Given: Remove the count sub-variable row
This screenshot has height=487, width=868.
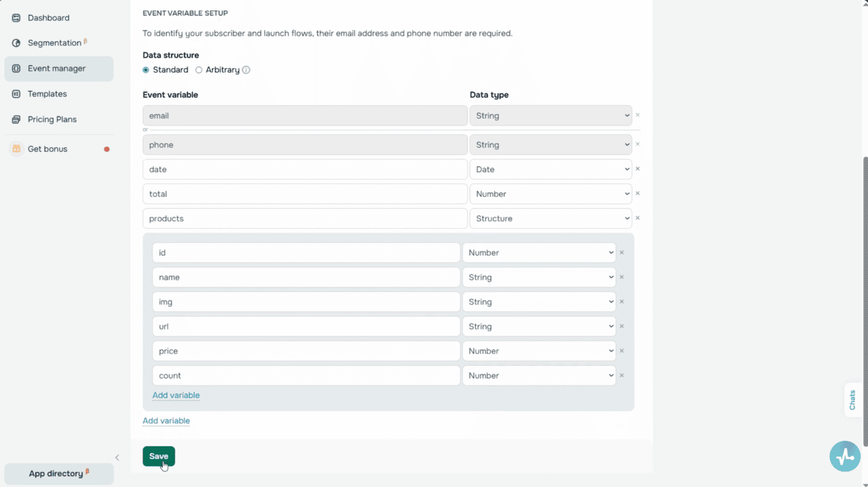Looking at the screenshot, I should pos(622,375).
